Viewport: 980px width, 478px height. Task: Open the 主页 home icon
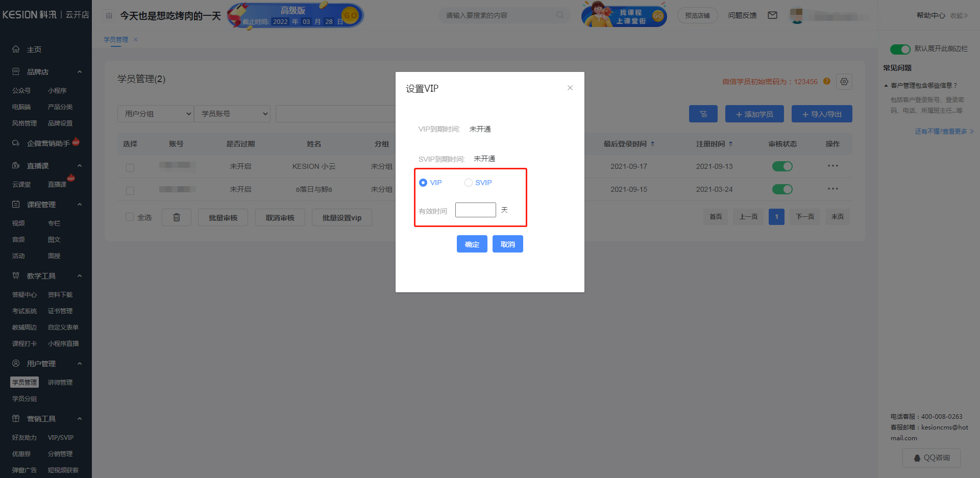click(x=16, y=49)
